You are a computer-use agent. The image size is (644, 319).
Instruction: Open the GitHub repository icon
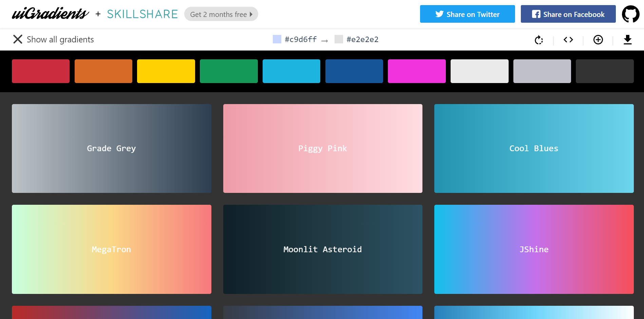[x=630, y=14]
